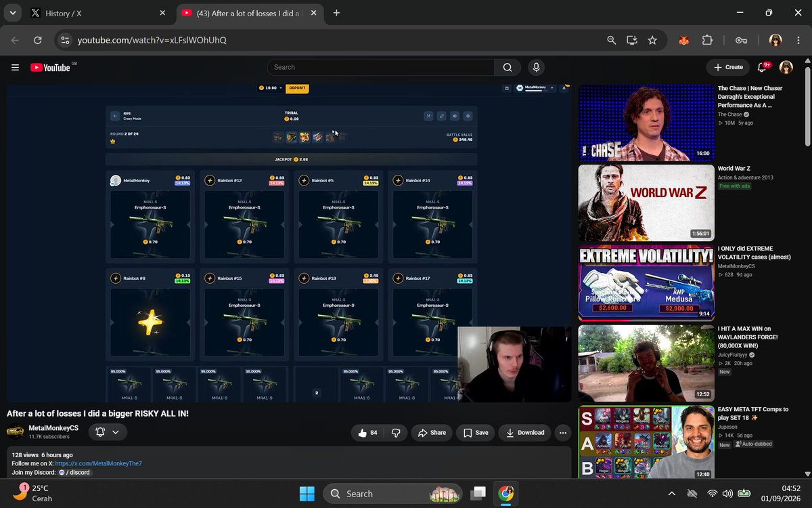Screen dimensions: 812x508
Task: View site information icon in address bar
Action: click(65, 41)
